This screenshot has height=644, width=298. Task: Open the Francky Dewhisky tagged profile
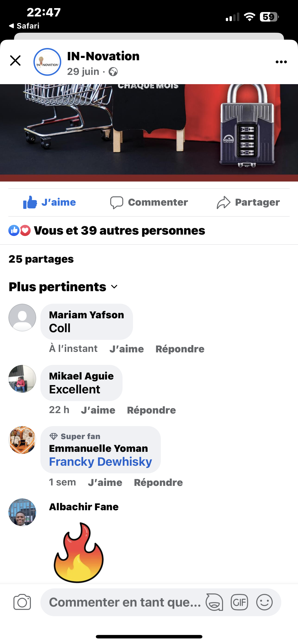click(100, 462)
